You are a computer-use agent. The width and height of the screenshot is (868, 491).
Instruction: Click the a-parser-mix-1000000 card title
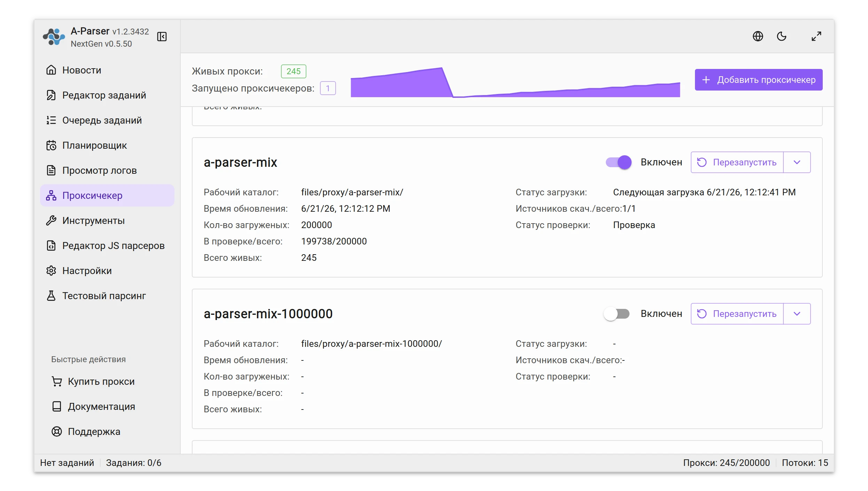pyautogui.click(x=268, y=314)
